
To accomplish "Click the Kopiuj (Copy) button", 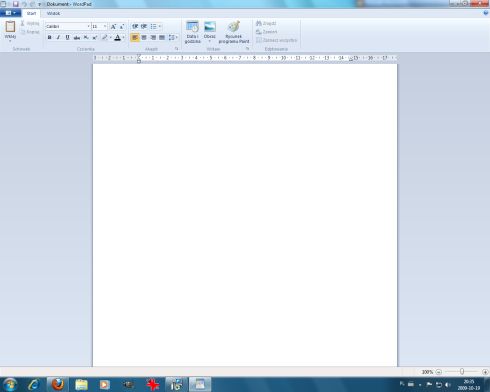I will (x=30, y=32).
